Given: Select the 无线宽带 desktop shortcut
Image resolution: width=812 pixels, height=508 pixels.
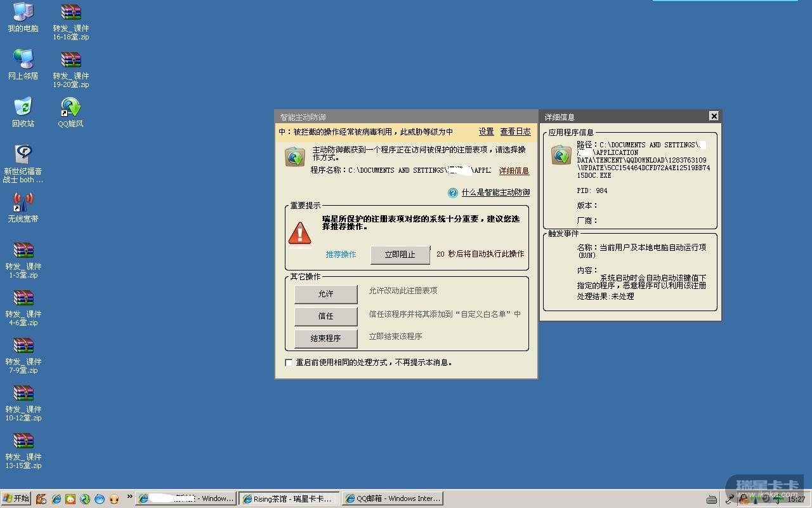Looking at the screenshot, I should tap(23, 208).
